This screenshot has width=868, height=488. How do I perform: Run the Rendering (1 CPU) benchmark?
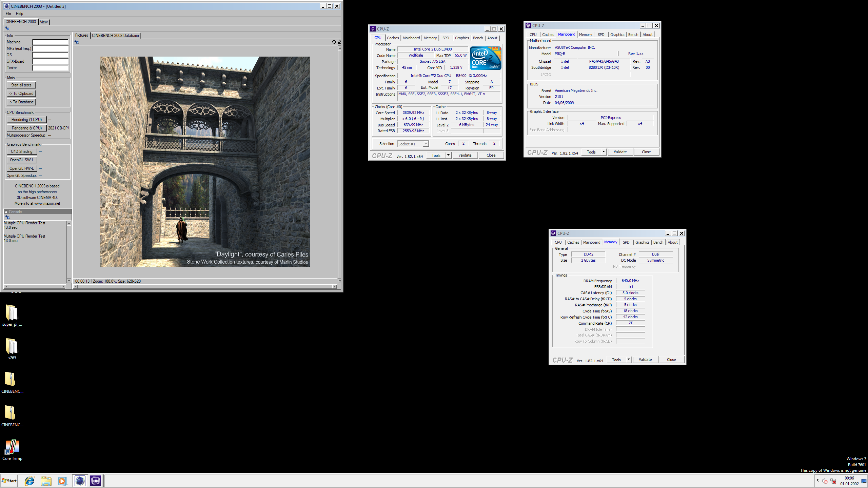click(x=26, y=120)
